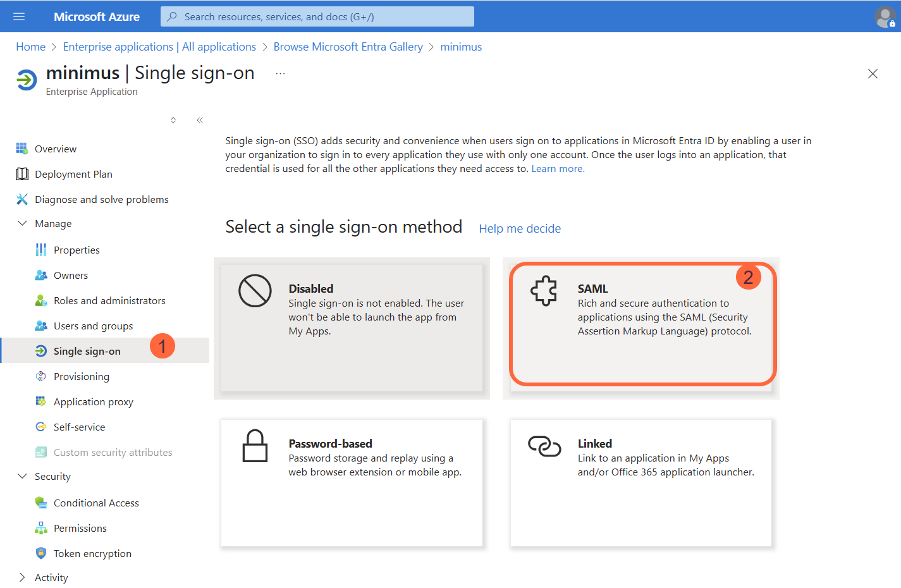The height and width of the screenshot is (588, 901).
Task: Click the Users and groups icon
Action: point(41,326)
